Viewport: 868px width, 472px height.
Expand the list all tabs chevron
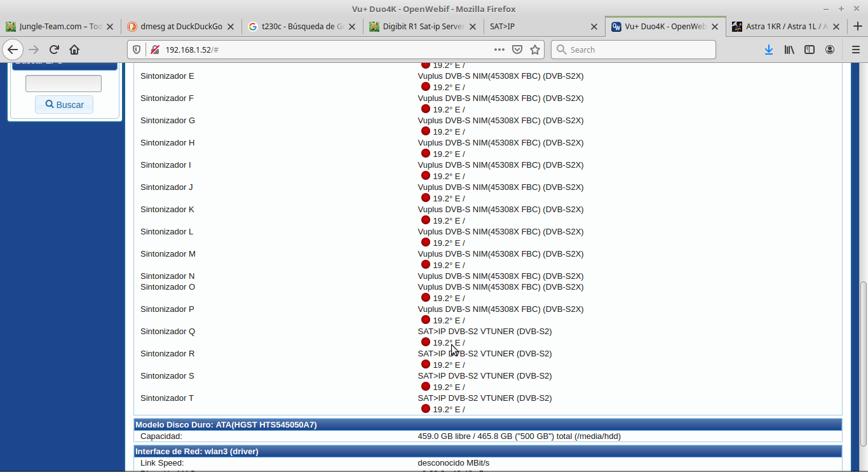coord(857,27)
